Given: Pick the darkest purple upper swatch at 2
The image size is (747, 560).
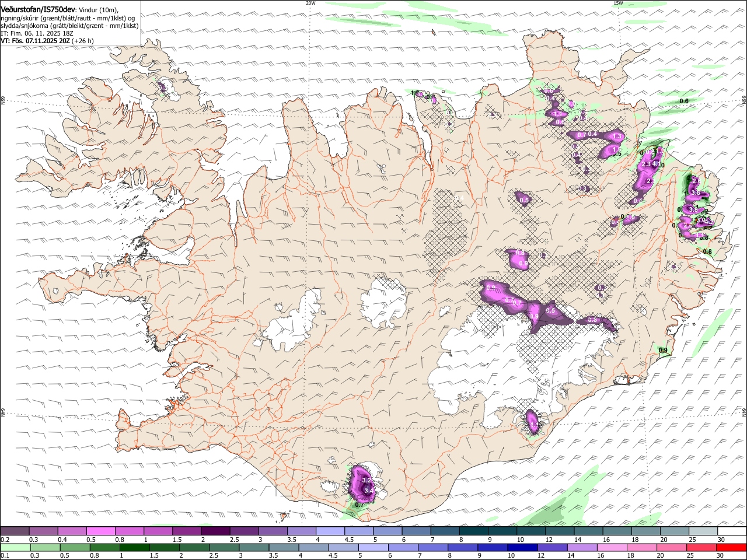Looking at the screenshot, I should [215, 531].
